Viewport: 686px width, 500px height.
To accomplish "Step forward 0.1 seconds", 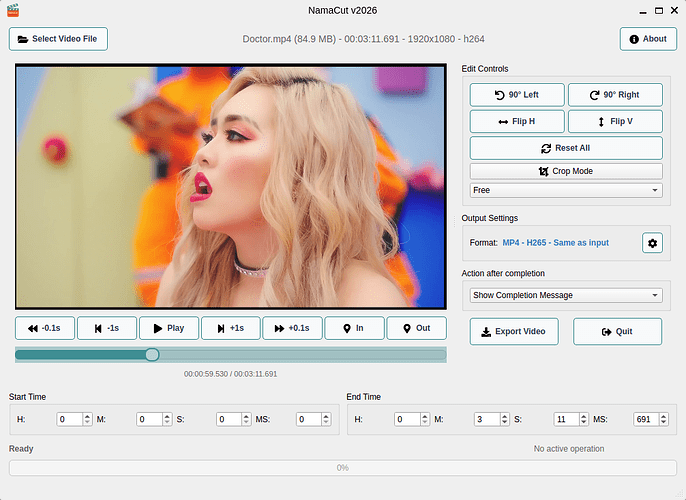I will pyautogui.click(x=292, y=328).
